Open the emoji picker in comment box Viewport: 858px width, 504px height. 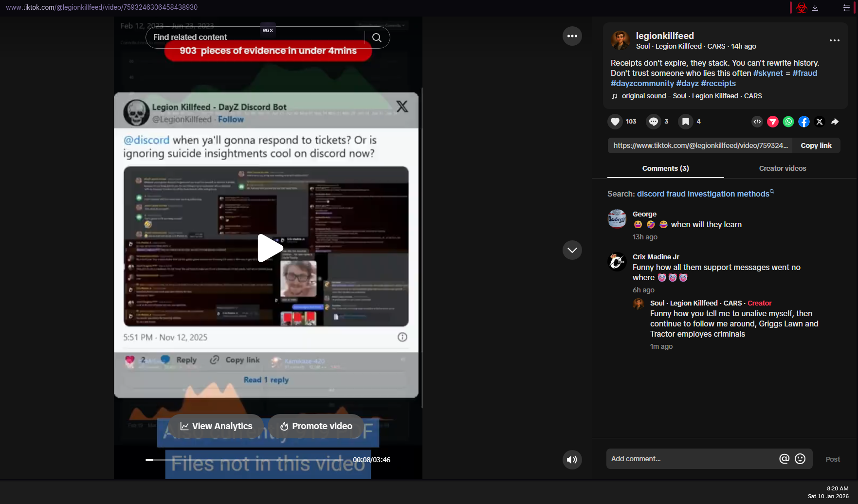(800, 459)
